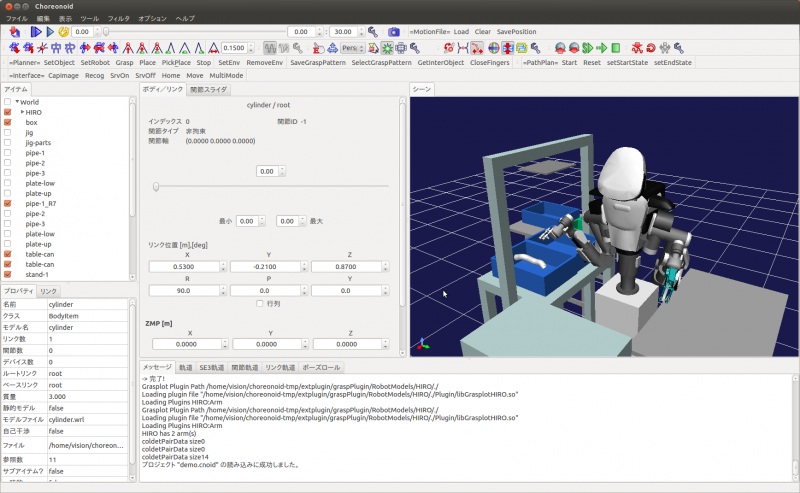Open the フィルタ menu

pyautogui.click(x=118, y=18)
